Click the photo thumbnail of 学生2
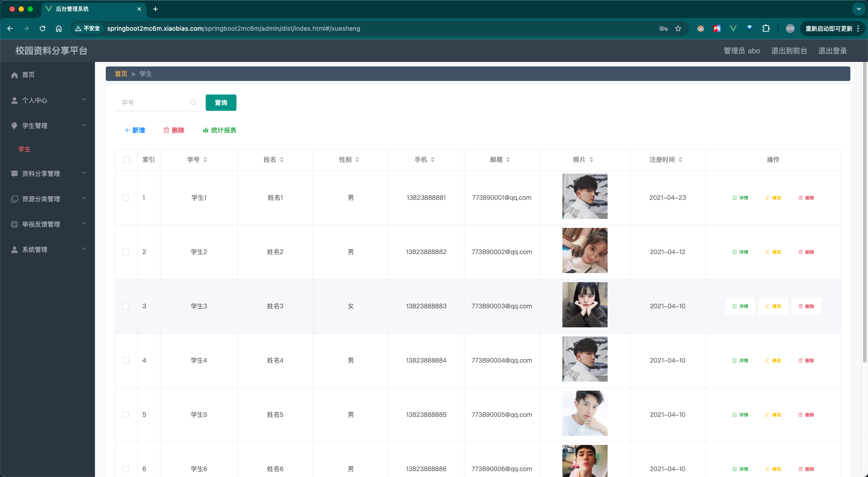 pyautogui.click(x=585, y=250)
